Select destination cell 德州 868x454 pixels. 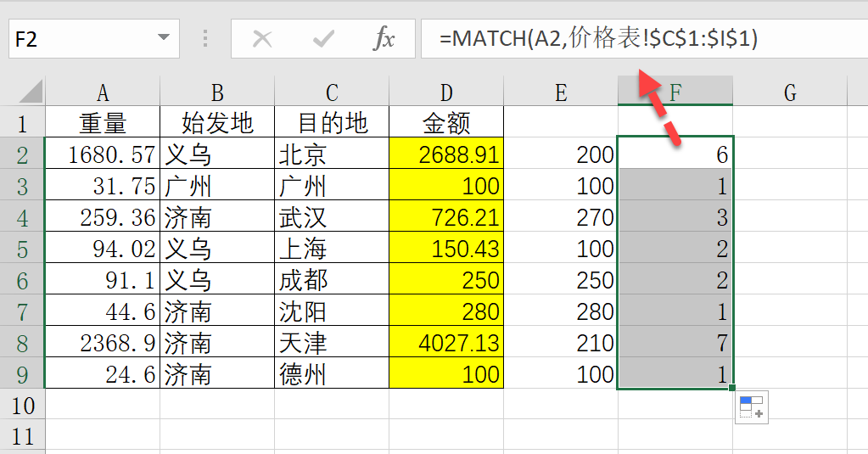[332, 373]
